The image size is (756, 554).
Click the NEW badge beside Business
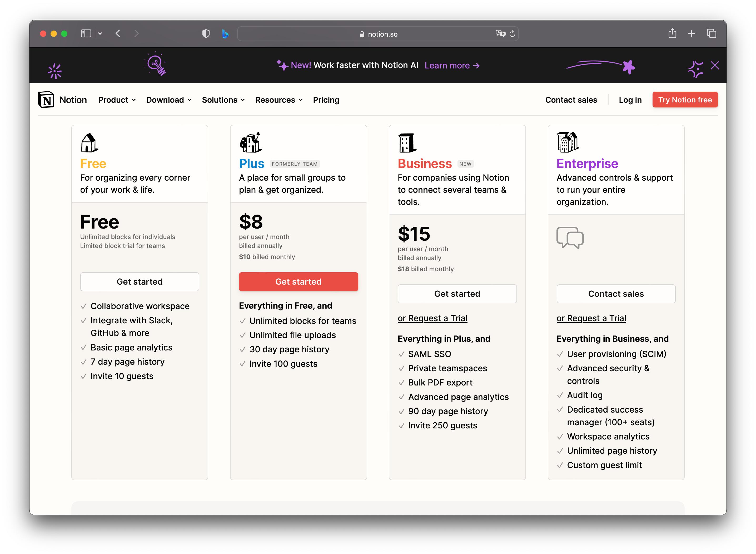click(x=465, y=164)
